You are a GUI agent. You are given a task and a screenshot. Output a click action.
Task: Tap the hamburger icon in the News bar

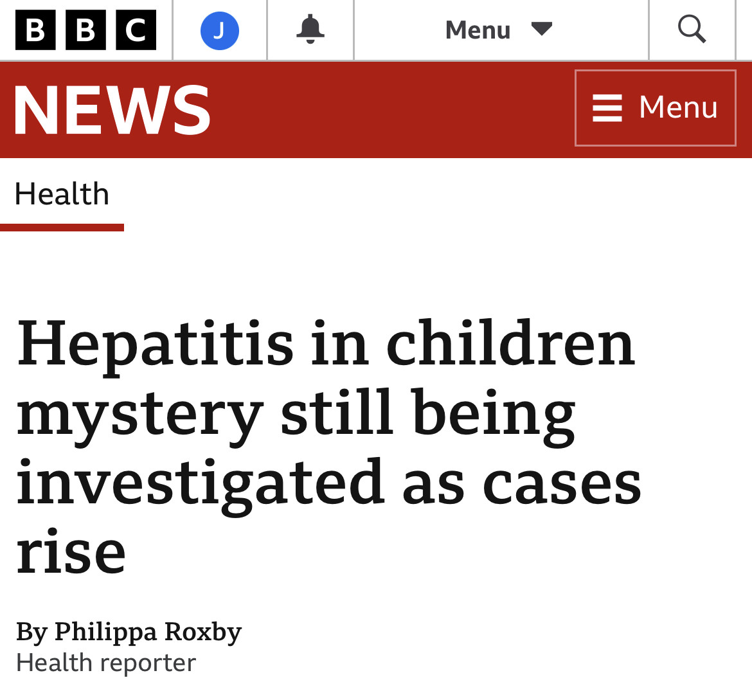(x=607, y=107)
